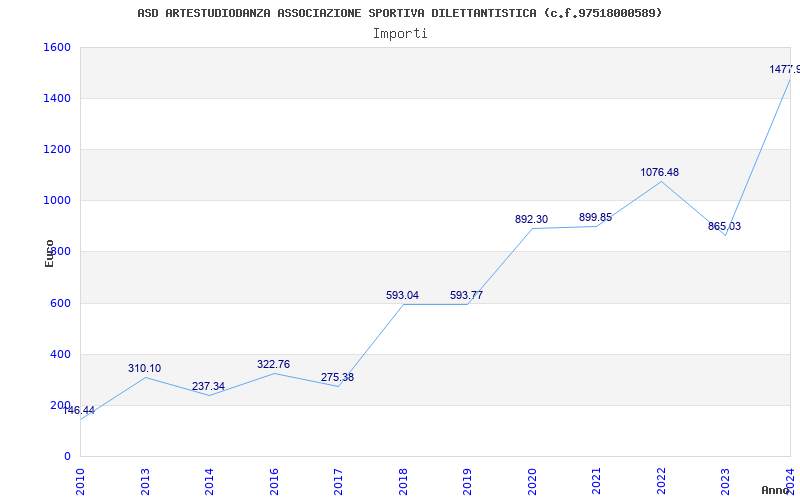The width and height of the screenshot is (800, 500).
Task: Click the 1200 y-axis value
Action: (x=57, y=149)
